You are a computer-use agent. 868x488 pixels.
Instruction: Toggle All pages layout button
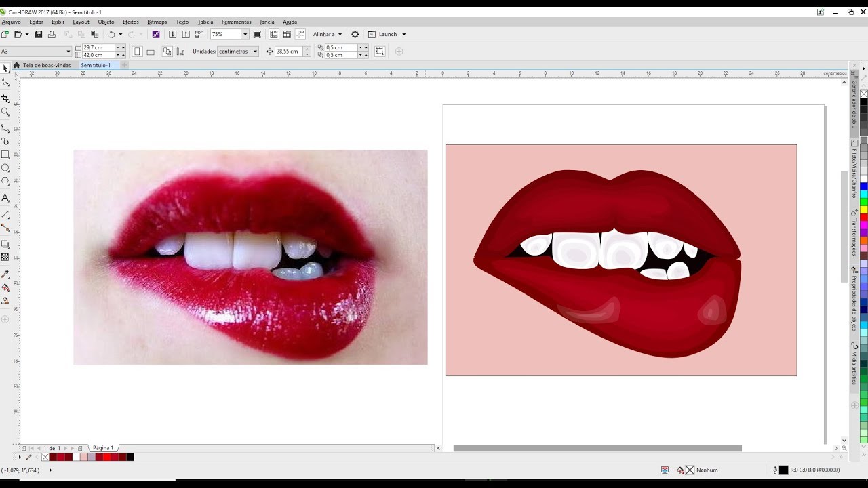pyautogui.click(x=167, y=52)
